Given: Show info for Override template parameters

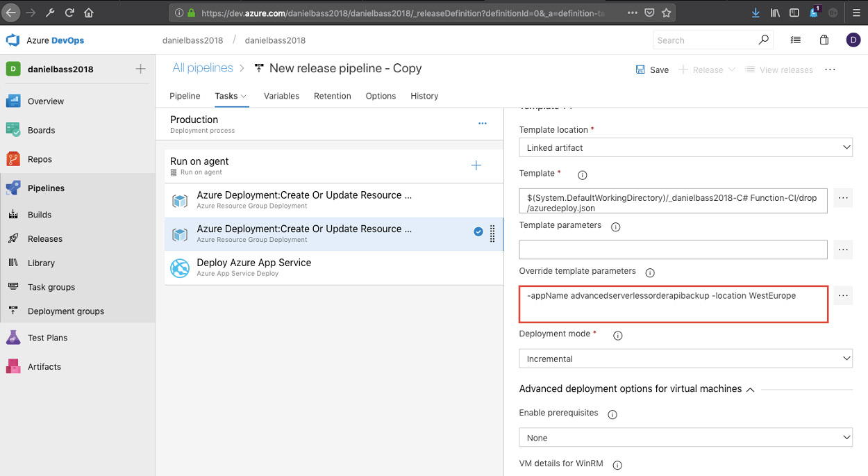Looking at the screenshot, I should [650, 272].
